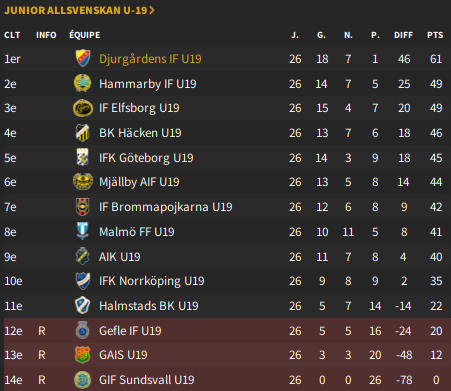The image size is (451, 391).
Task: Click the GIF Sundsvall U19 badge
Action: pyautogui.click(x=83, y=380)
